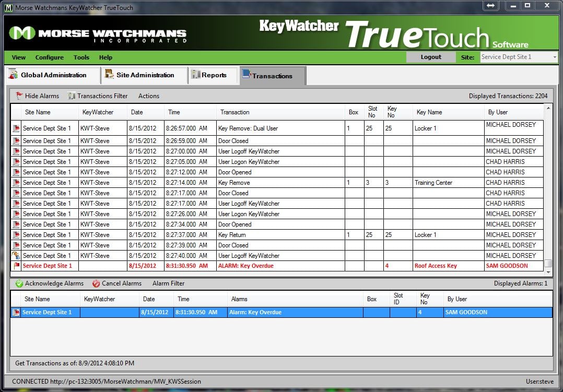The height and width of the screenshot is (392, 563).
Task: Click the Global Administration tab icon
Action: tap(13, 74)
